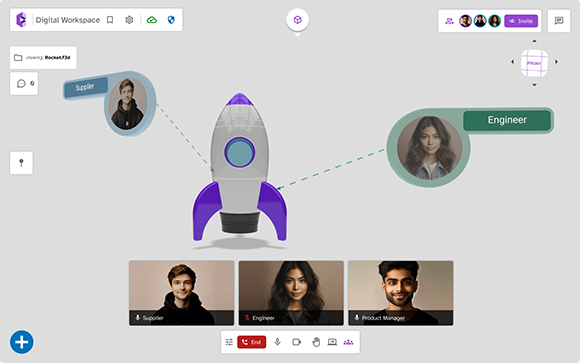
Task: Click the first participant avatar at top
Action: coord(465,21)
